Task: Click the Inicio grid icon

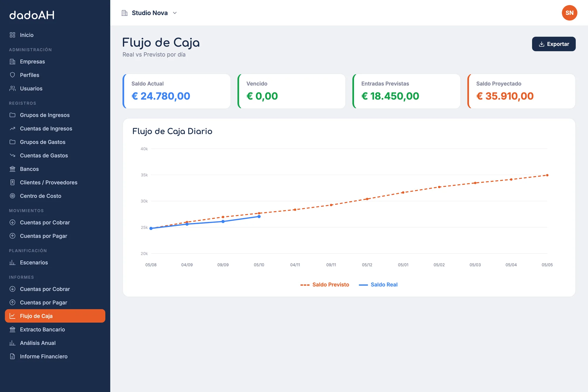Action: (x=12, y=35)
